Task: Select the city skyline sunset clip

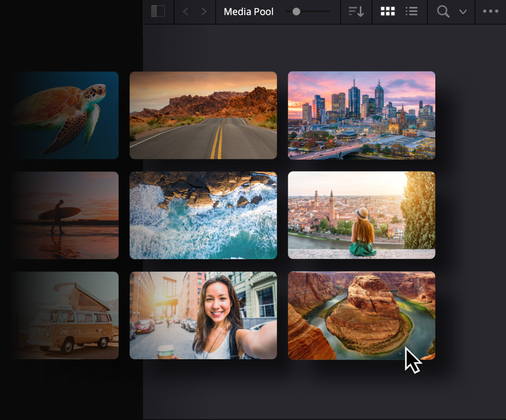Action: click(x=361, y=115)
